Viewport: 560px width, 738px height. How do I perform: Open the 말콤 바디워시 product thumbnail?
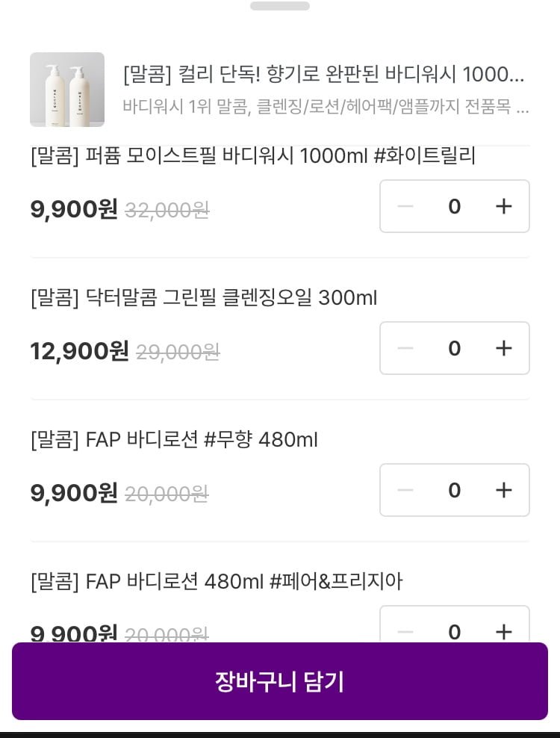(x=67, y=90)
